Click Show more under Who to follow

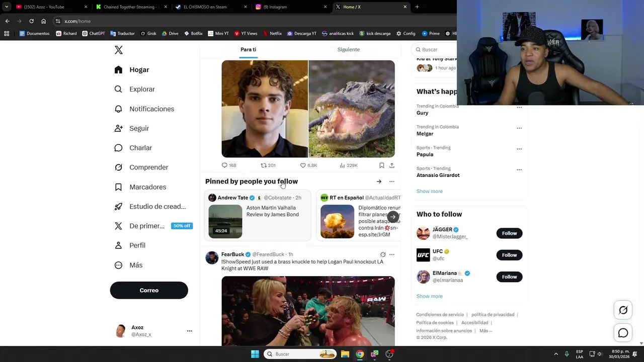point(429,297)
